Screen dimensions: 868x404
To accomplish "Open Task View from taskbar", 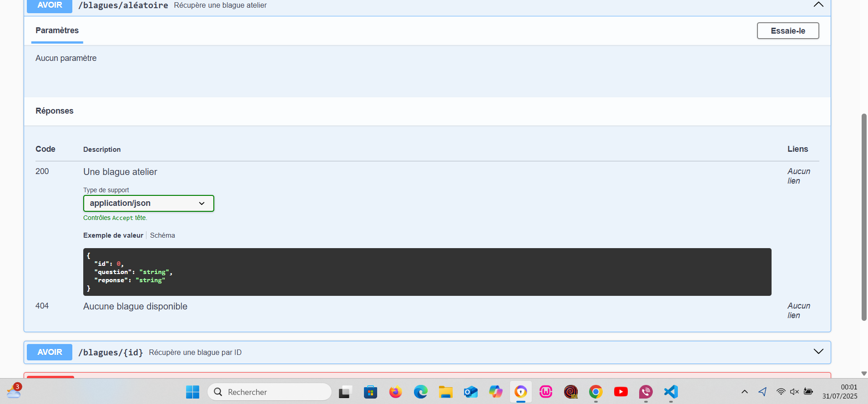I will tap(345, 392).
